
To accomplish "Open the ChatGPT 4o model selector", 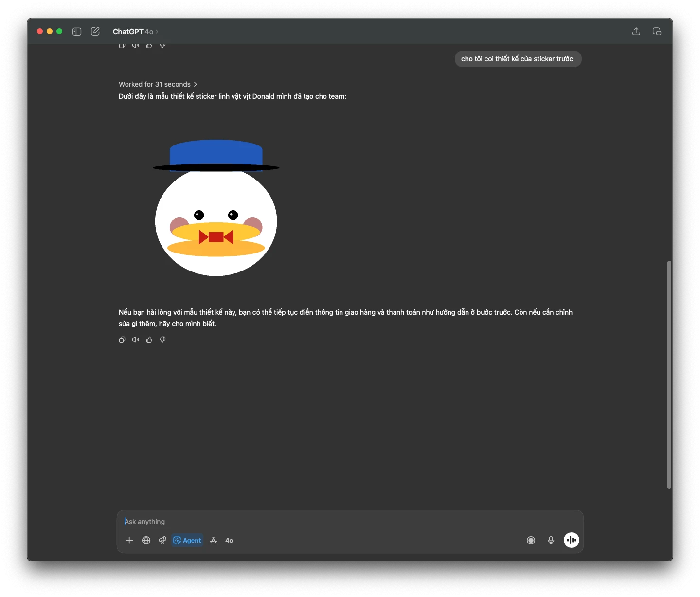I will pos(136,31).
